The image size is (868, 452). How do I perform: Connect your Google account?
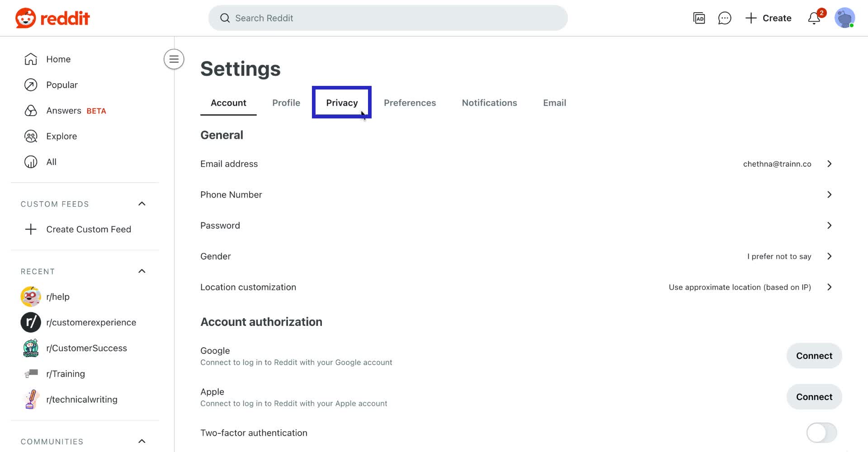[814, 356]
